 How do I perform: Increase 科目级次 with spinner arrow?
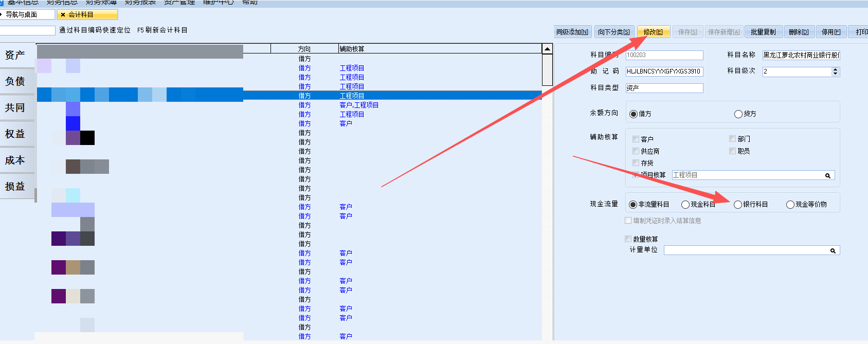tap(835, 69)
